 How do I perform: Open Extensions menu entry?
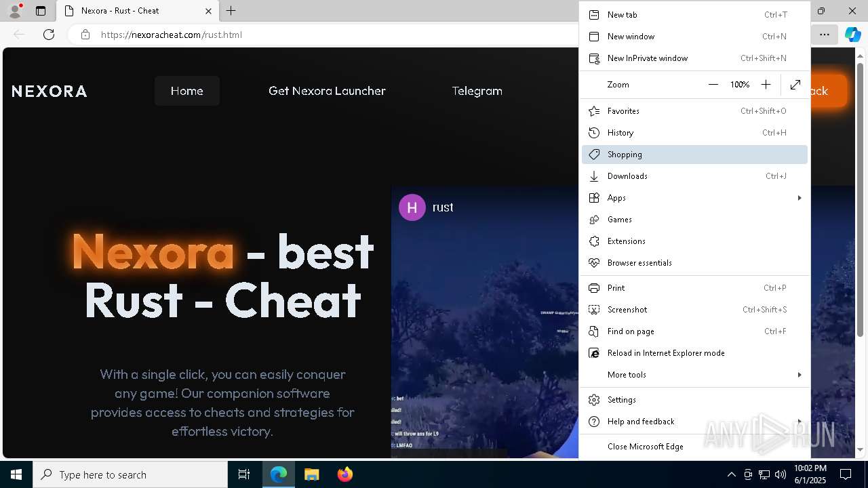694,241
